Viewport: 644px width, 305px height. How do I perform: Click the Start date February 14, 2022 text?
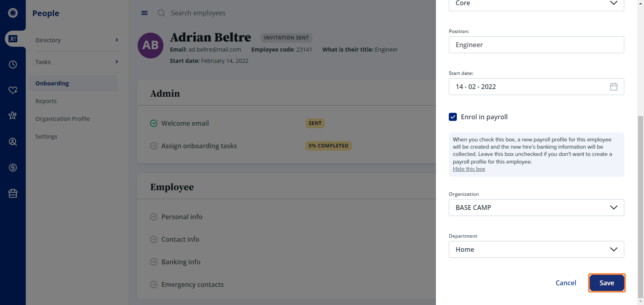point(209,61)
